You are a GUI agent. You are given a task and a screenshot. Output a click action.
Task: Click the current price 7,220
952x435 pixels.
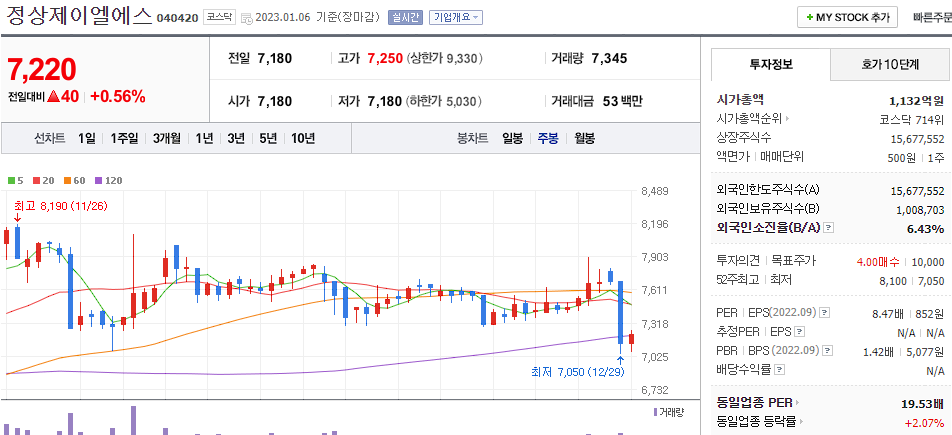[x=42, y=69]
